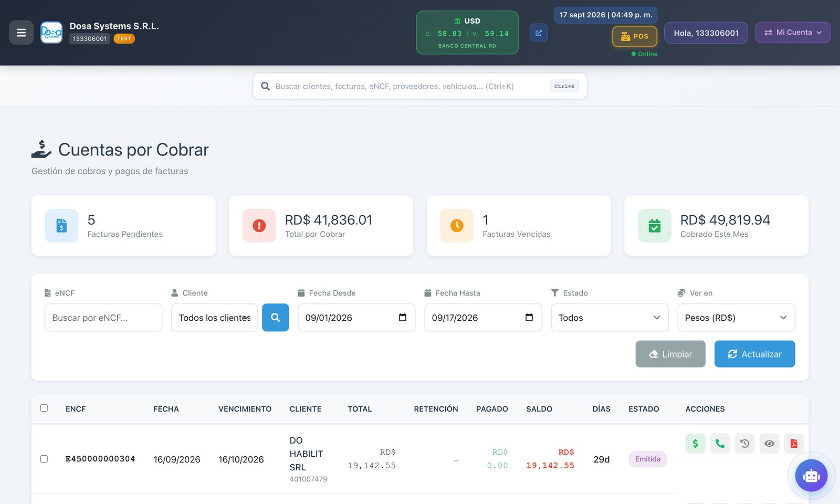This screenshot has height=504, width=840.
Task: Sort by the VENCIMIENTO column header
Action: pos(245,409)
